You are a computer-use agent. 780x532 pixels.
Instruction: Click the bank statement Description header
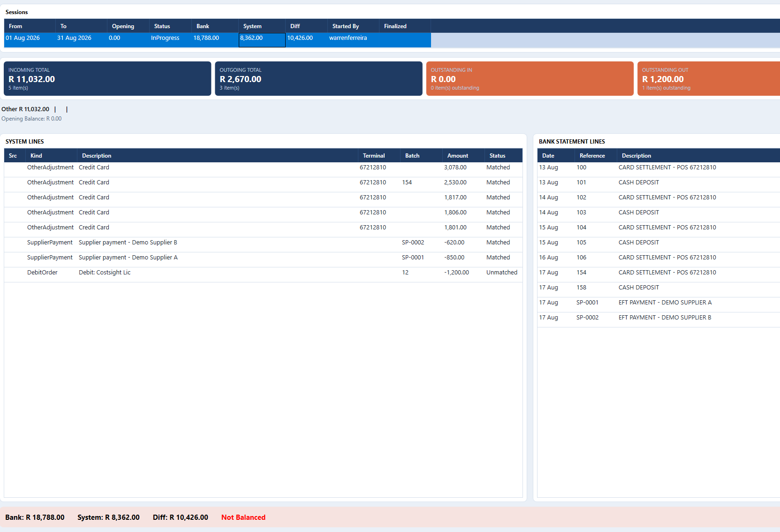tap(699, 156)
